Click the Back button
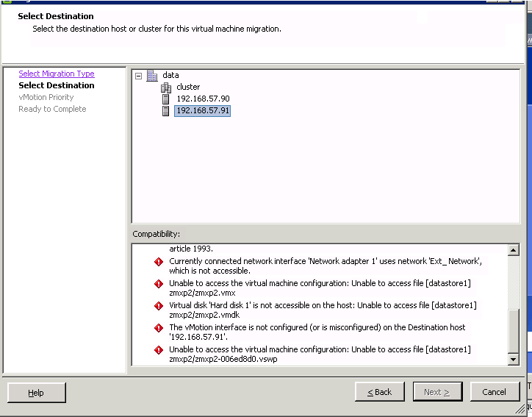532x417 pixels. click(380, 392)
